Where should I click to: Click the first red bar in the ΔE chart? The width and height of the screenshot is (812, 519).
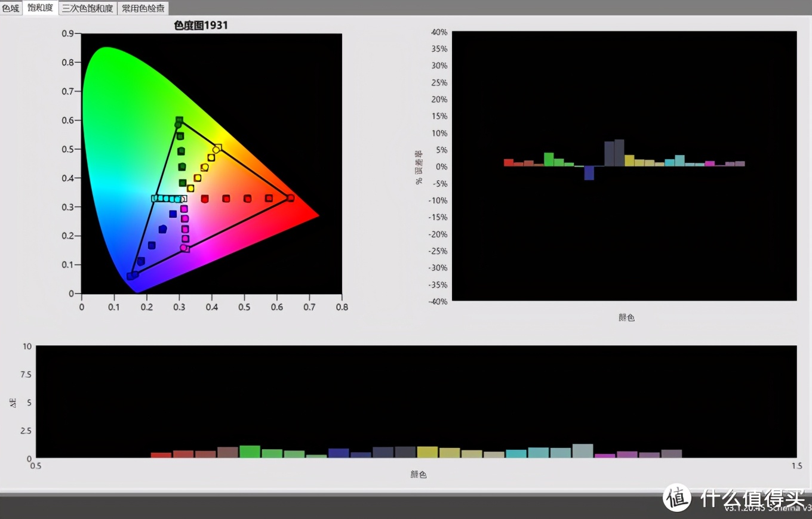[x=161, y=455]
